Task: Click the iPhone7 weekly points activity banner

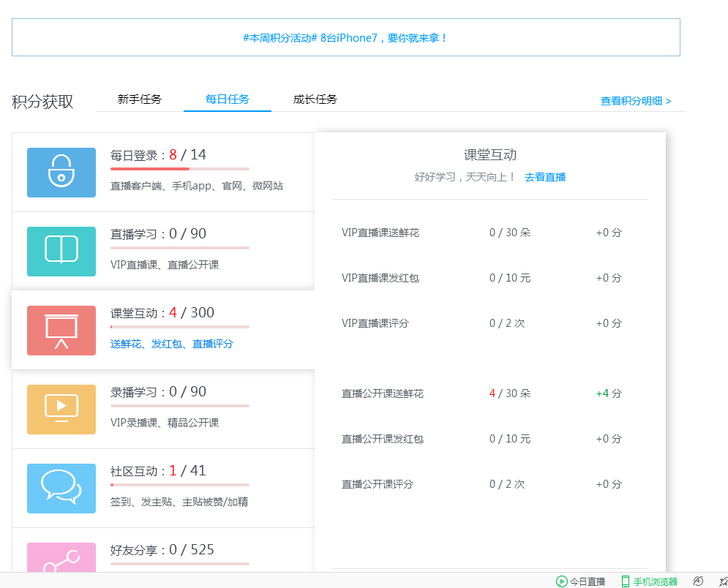Action: point(345,37)
